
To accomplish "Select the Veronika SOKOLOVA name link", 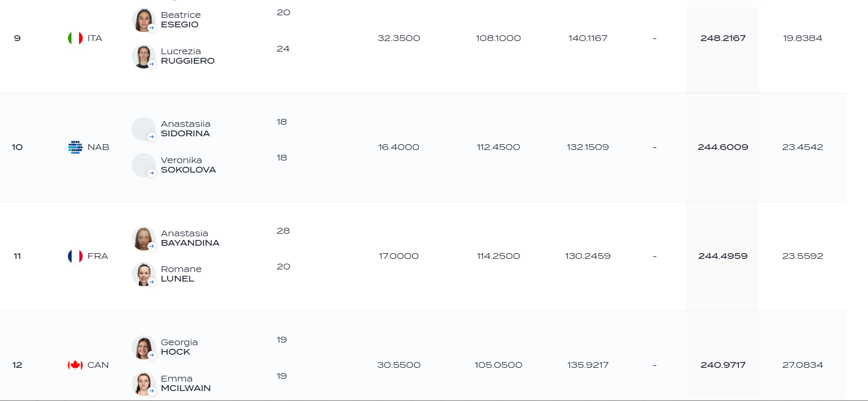I will [x=188, y=165].
